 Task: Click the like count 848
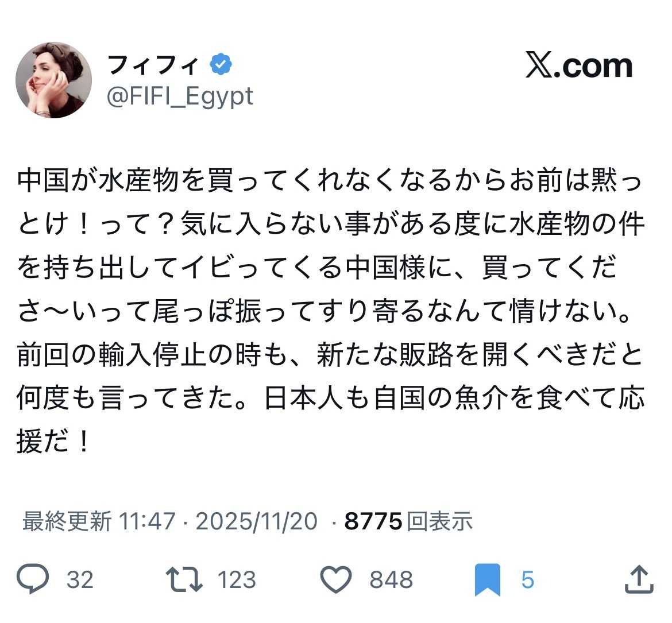coord(391,579)
